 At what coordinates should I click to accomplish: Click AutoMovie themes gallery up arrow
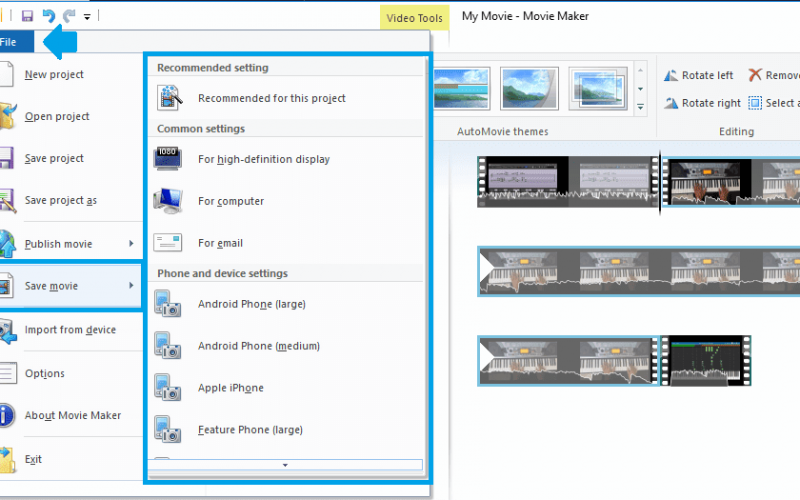pos(640,70)
